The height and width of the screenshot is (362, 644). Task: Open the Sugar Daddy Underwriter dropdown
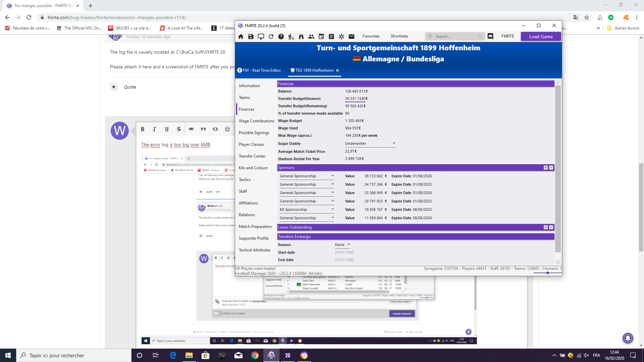370,143
